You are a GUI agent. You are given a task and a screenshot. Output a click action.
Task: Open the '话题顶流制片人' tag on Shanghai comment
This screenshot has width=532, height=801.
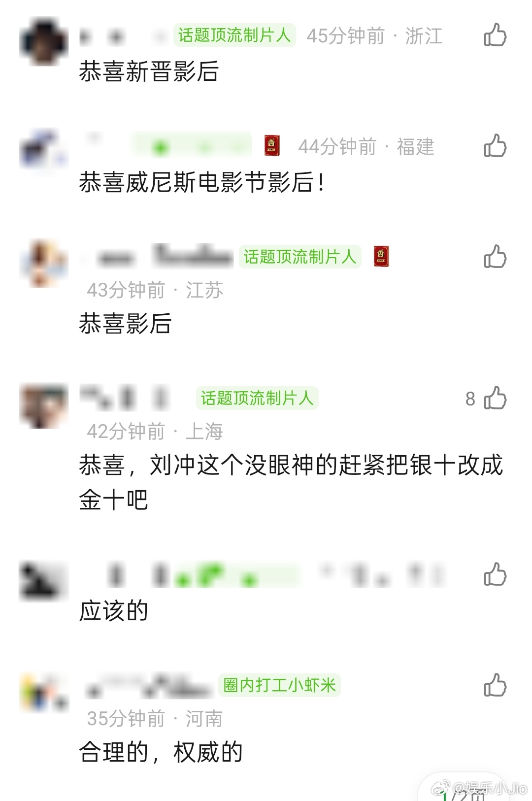click(x=257, y=398)
